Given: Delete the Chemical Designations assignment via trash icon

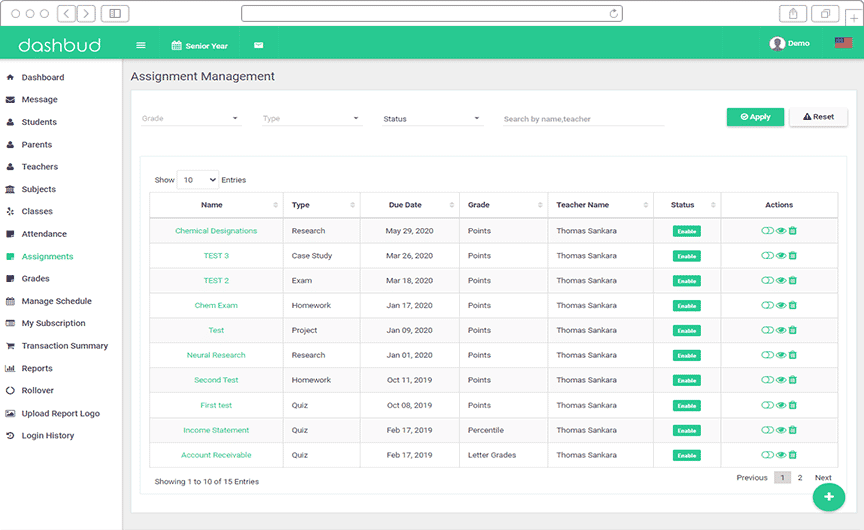Looking at the screenshot, I should tap(793, 231).
